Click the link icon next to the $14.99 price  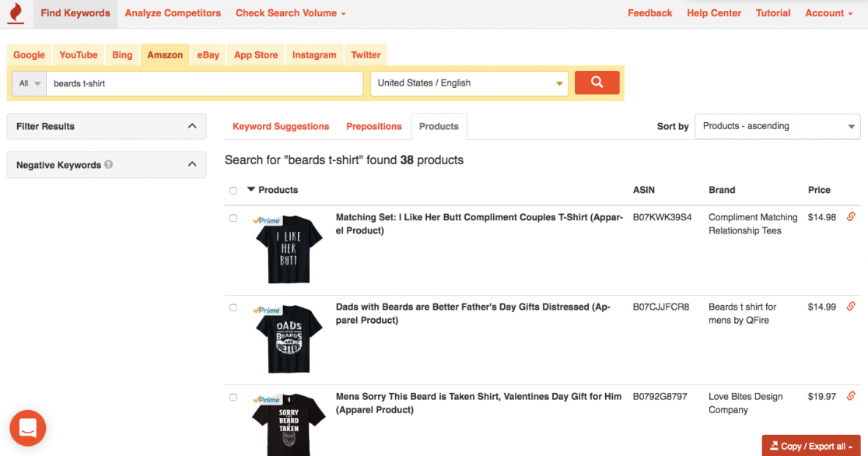(851, 307)
